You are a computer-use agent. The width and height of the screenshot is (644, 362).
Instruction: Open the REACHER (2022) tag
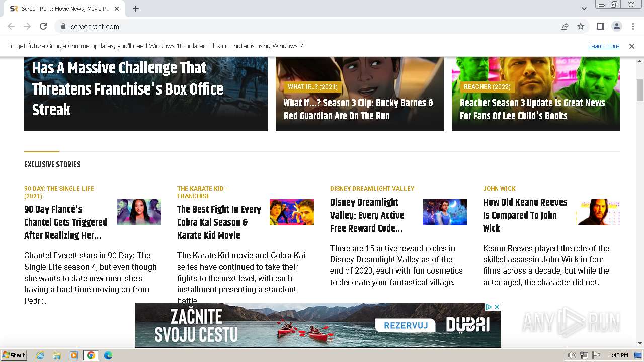tap(487, 87)
